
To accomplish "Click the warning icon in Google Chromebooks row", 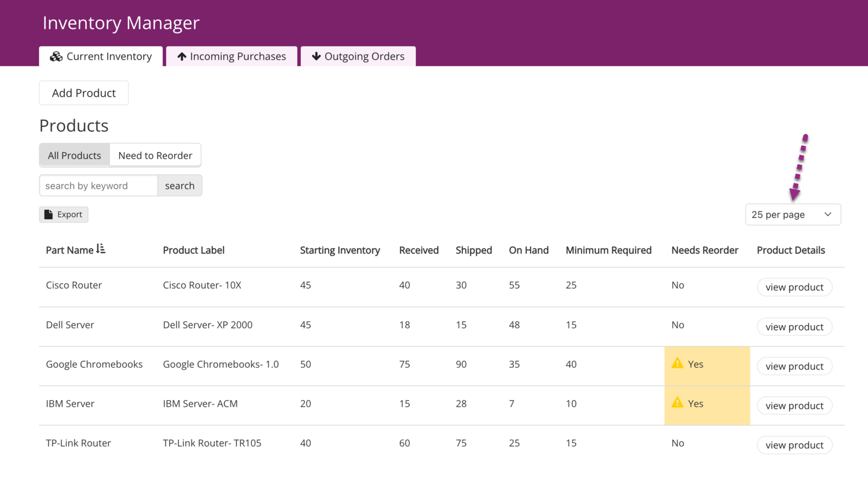I will click(677, 363).
